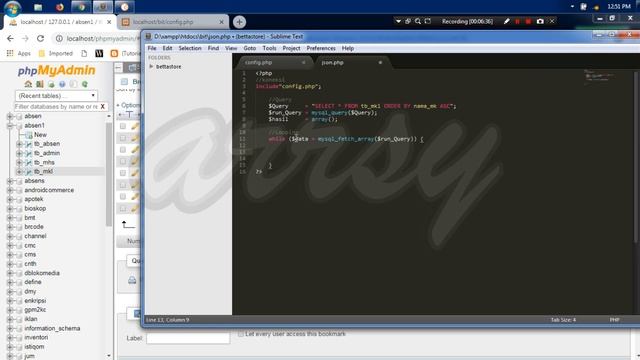This screenshot has height=360, width=640.
Task: Click Chrome forward arrow button
Action: (25, 38)
